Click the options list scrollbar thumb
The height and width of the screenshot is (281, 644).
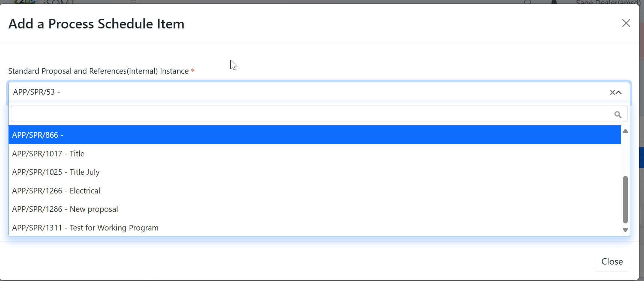pyautogui.click(x=625, y=199)
